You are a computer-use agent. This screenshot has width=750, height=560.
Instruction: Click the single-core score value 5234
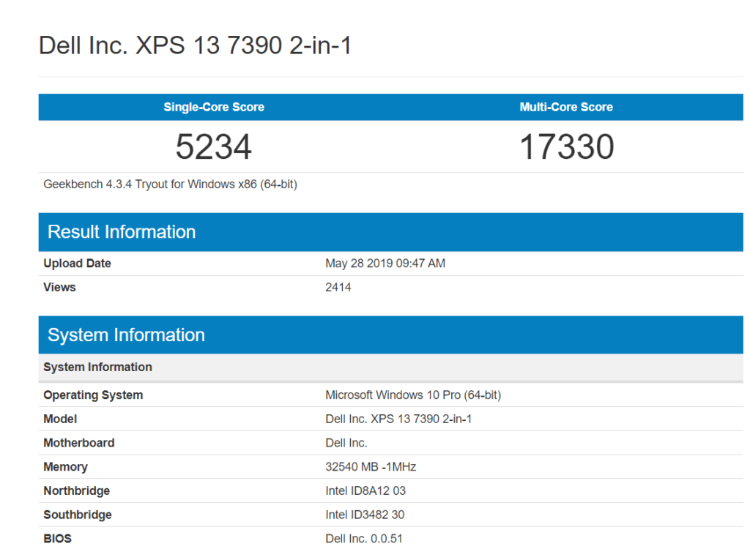click(x=214, y=146)
